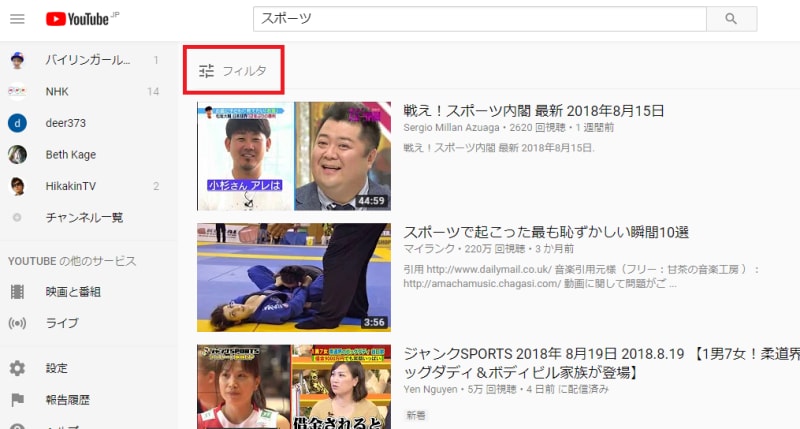Click Beth Kage channel avatar
Screen dimensions: 800x429
17,155
